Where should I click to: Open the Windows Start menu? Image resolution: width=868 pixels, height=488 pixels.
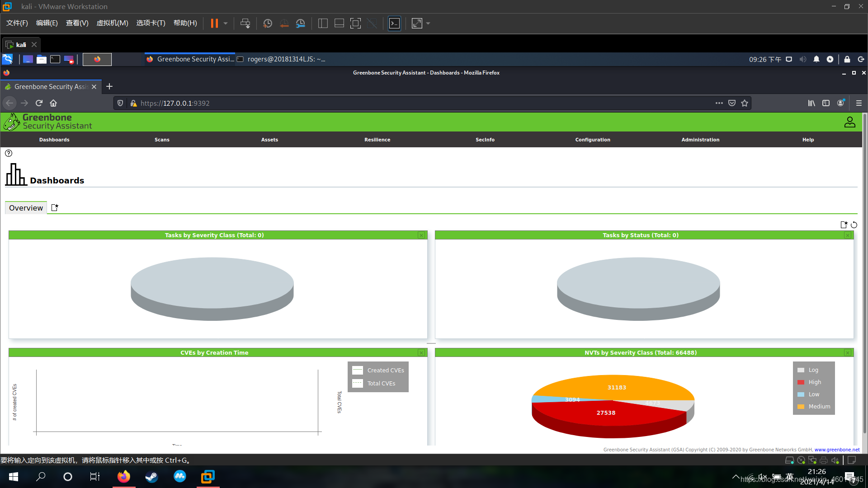click(14, 477)
